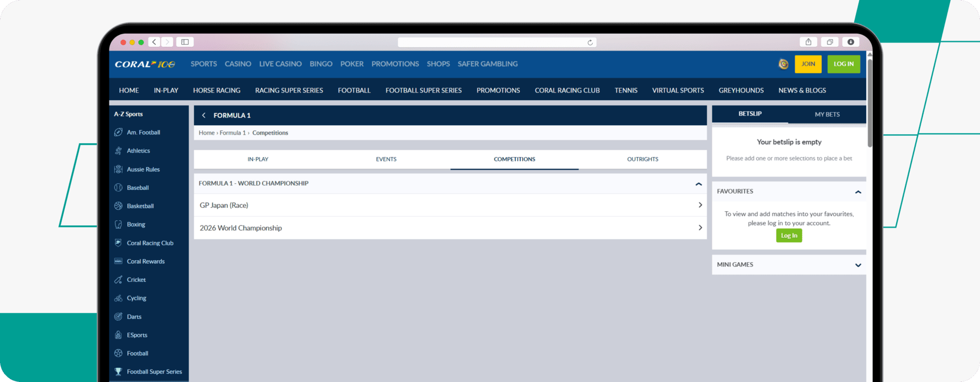
Task: Select the Boxing glove icon
Action: pyautogui.click(x=118, y=224)
